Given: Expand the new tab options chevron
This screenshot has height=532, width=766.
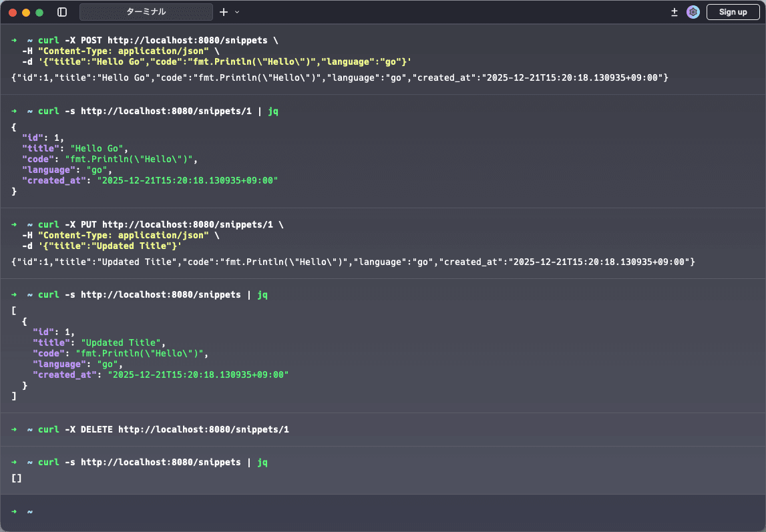Looking at the screenshot, I should click(237, 12).
